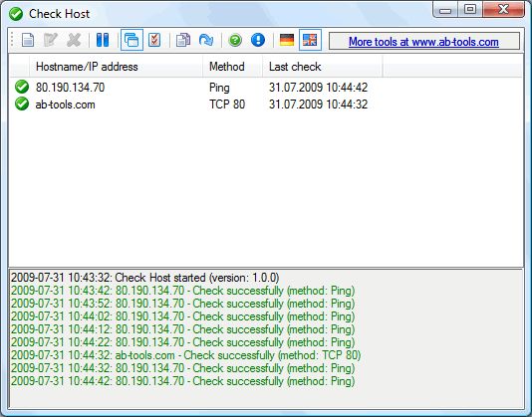Open the More tools at www.ab-tools.com link
The height and width of the screenshot is (417, 532).
tap(423, 42)
